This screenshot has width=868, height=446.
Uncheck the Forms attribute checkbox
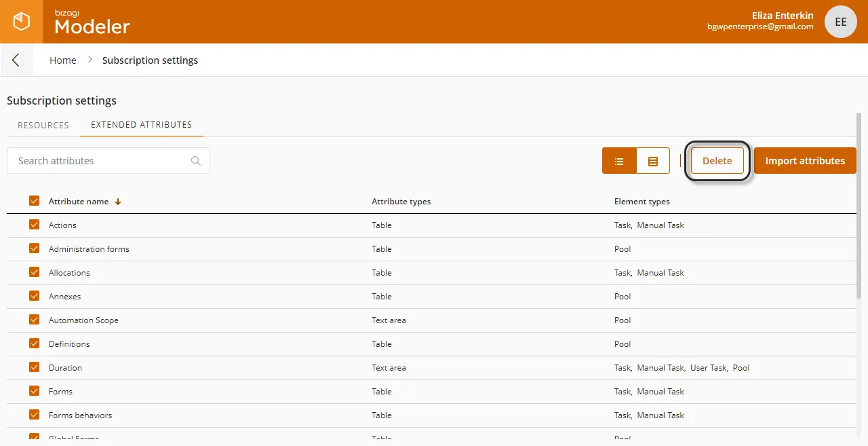click(35, 391)
